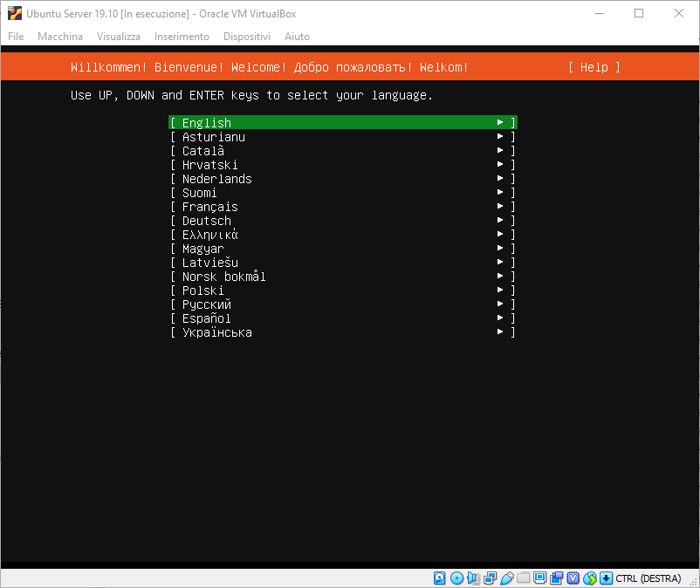
Task: Click the CTRL (DESTRA) host key label
Action: [649, 578]
